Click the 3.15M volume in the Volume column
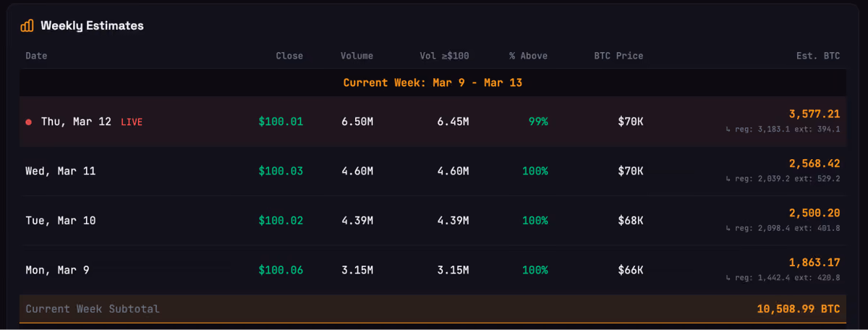 click(x=357, y=270)
